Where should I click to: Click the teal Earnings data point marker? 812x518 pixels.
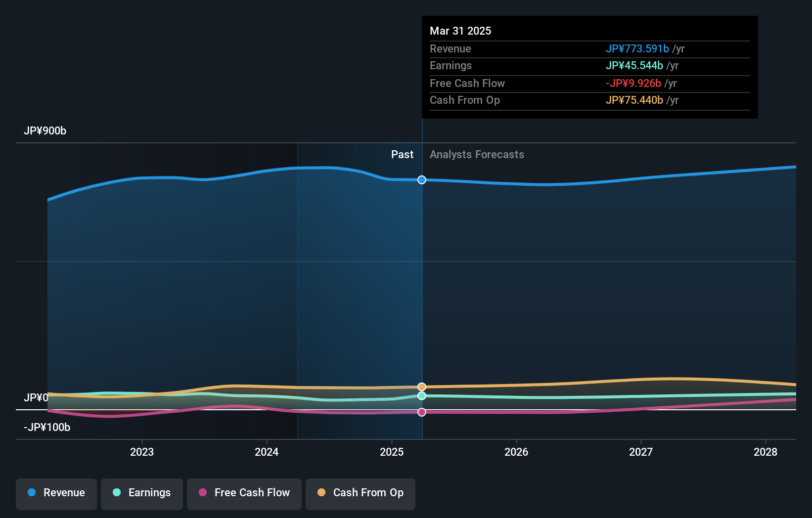point(422,395)
